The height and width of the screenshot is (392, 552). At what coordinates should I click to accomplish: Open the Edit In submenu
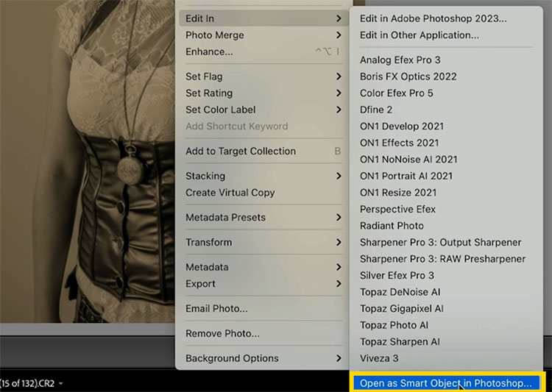point(263,18)
